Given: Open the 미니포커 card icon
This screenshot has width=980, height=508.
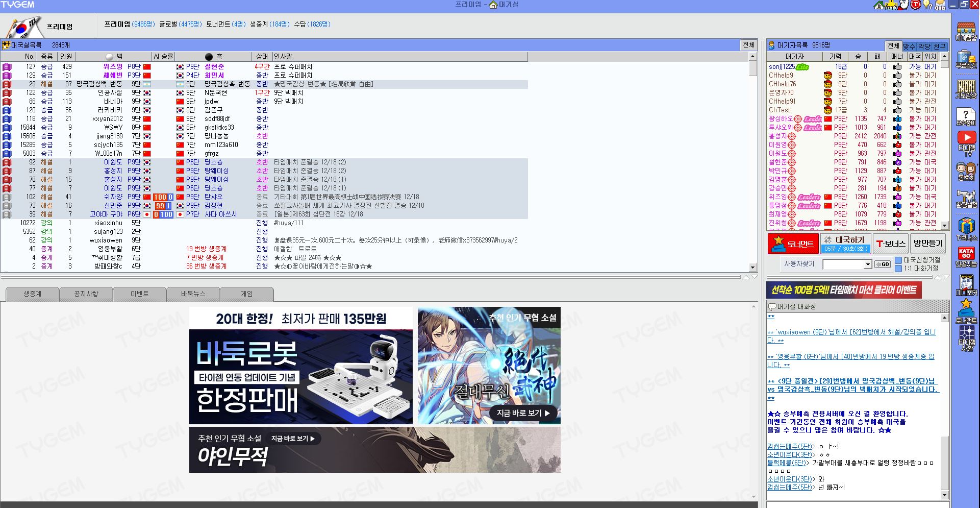Looking at the screenshot, I should pyautogui.click(x=966, y=285).
